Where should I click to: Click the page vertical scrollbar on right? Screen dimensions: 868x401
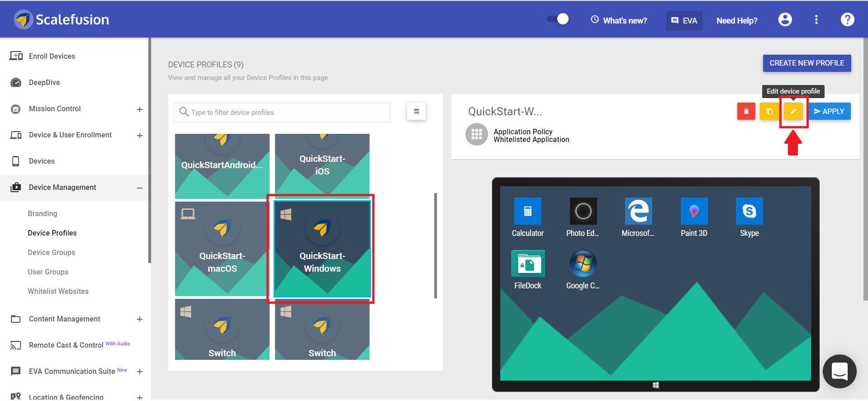point(865,170)
